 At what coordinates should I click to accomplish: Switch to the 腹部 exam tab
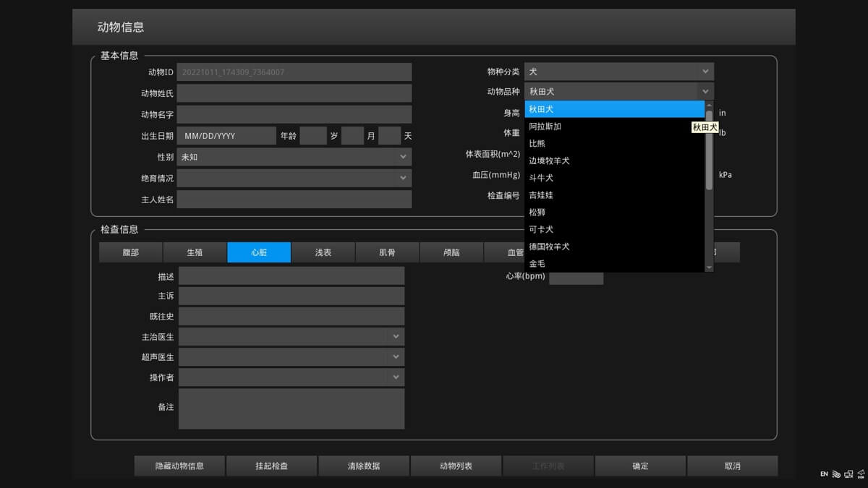point(131,252)
